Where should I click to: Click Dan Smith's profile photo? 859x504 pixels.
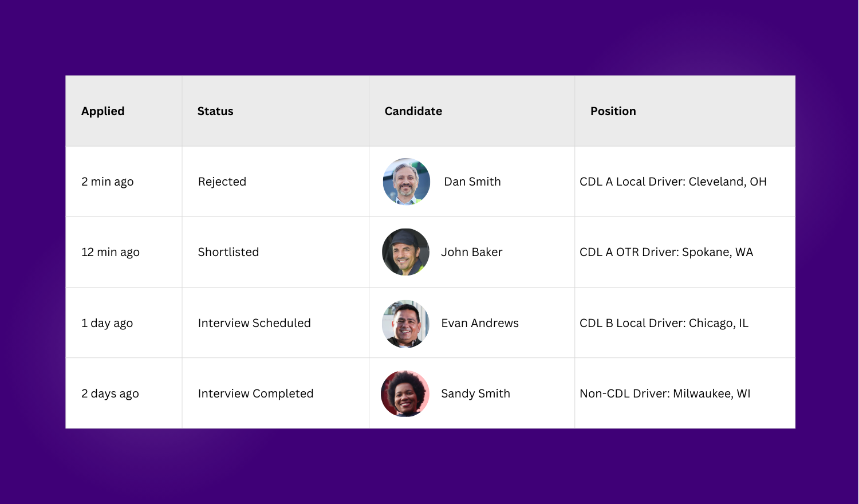click(x=407, y=182)
